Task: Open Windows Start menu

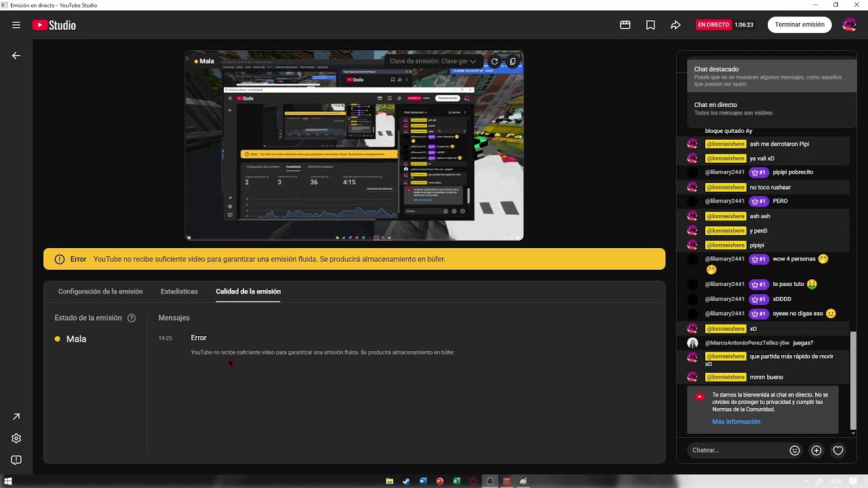Action: tap(8, 481)
